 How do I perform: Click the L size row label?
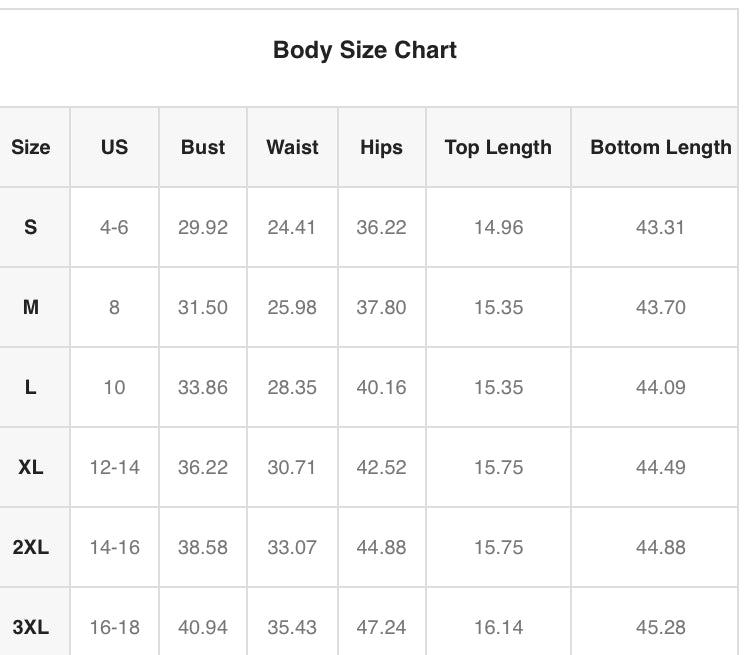pyautogui.click(x=31, y=387)
